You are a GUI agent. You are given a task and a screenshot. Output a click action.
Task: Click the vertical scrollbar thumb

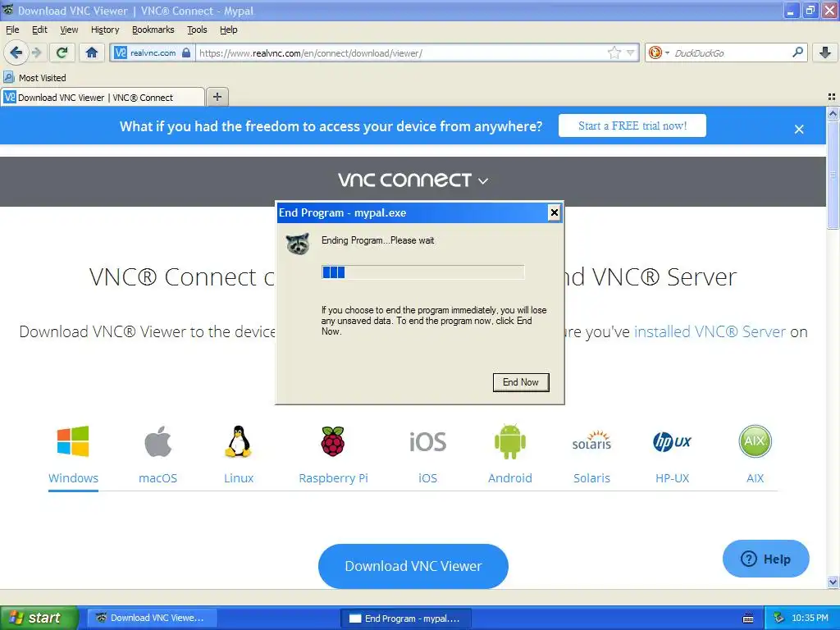tap(833, 175)
